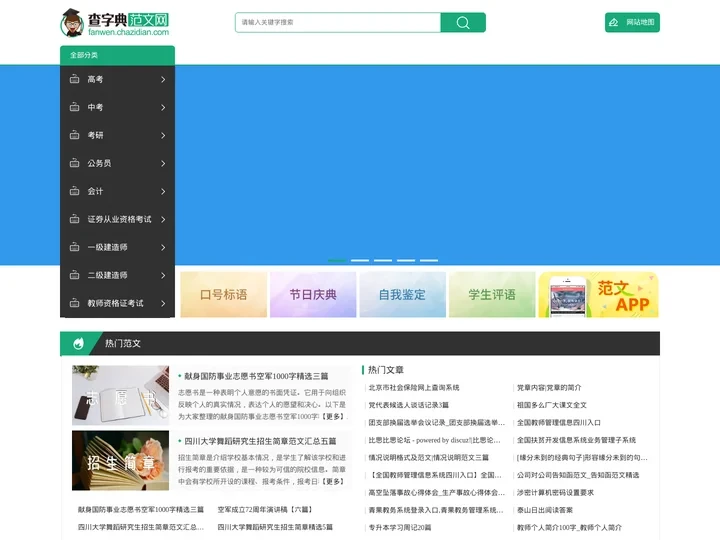Expand the 一级建造师 arrow
The height and width of the screenshot is (540, 720).
point(163,248)
